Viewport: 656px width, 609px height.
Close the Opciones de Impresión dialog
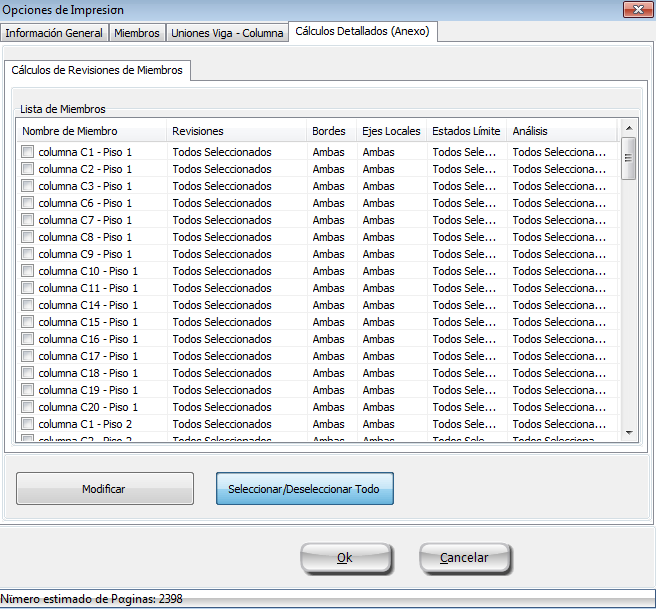[x=634, y=9]
